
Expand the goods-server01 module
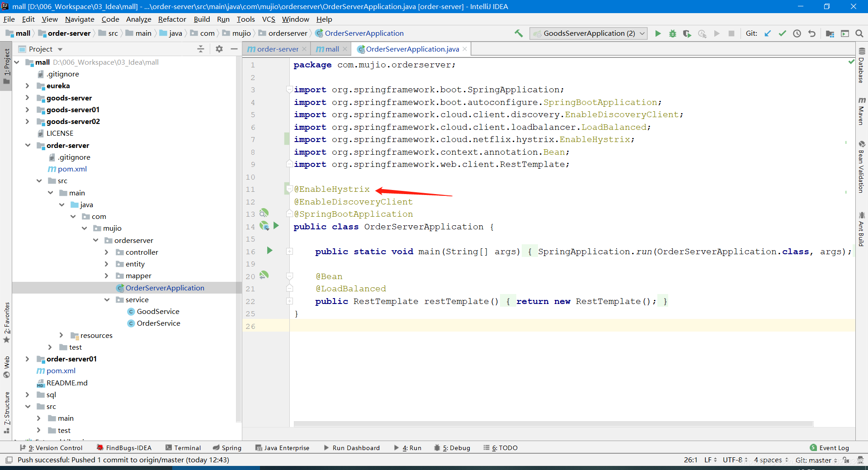(x=27, y=109)
